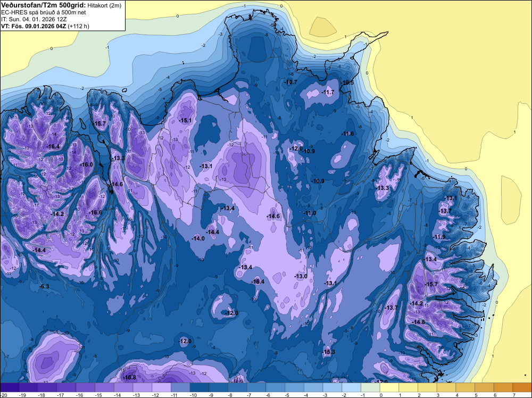Image resolution: width=532 pixels, height=398 pixels.
Task: Click the legend swatch between -5 and -4
Action: (x=295, y=387)
